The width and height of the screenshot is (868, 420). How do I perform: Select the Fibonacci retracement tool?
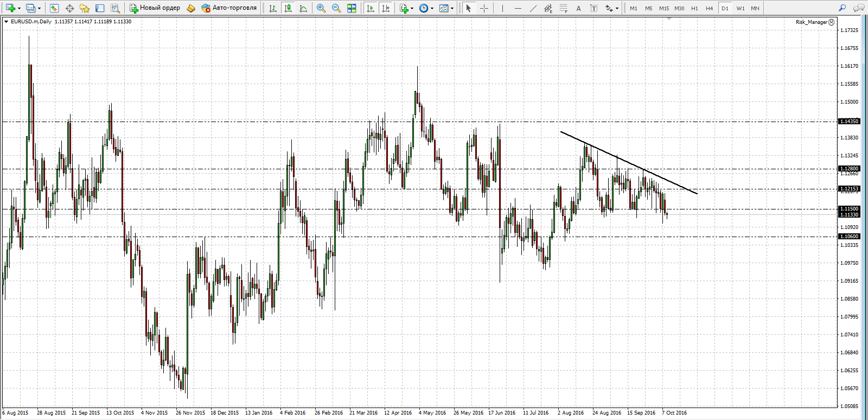click(x=564, y=8)
